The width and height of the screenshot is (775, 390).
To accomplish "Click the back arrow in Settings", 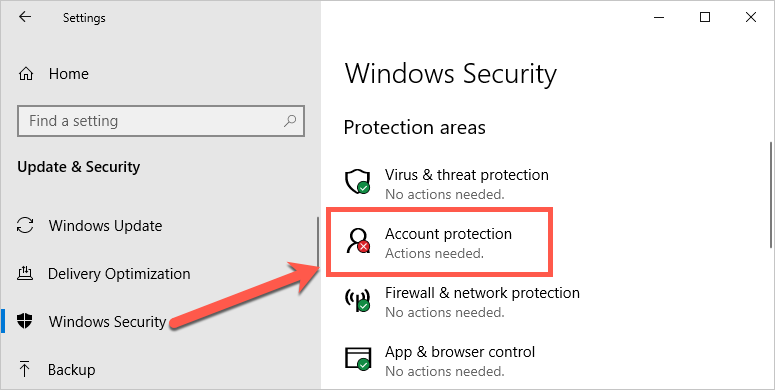I will coord(25,17).
